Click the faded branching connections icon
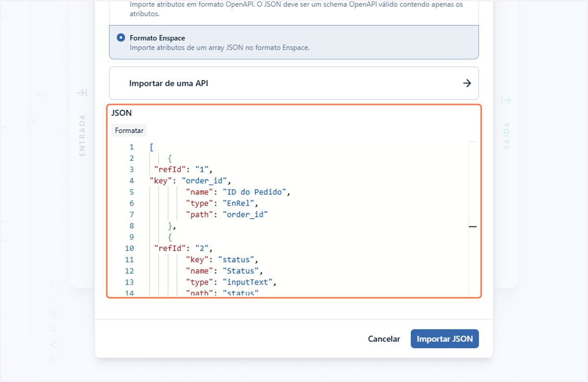The image size is (588, 382). (53, 345)
